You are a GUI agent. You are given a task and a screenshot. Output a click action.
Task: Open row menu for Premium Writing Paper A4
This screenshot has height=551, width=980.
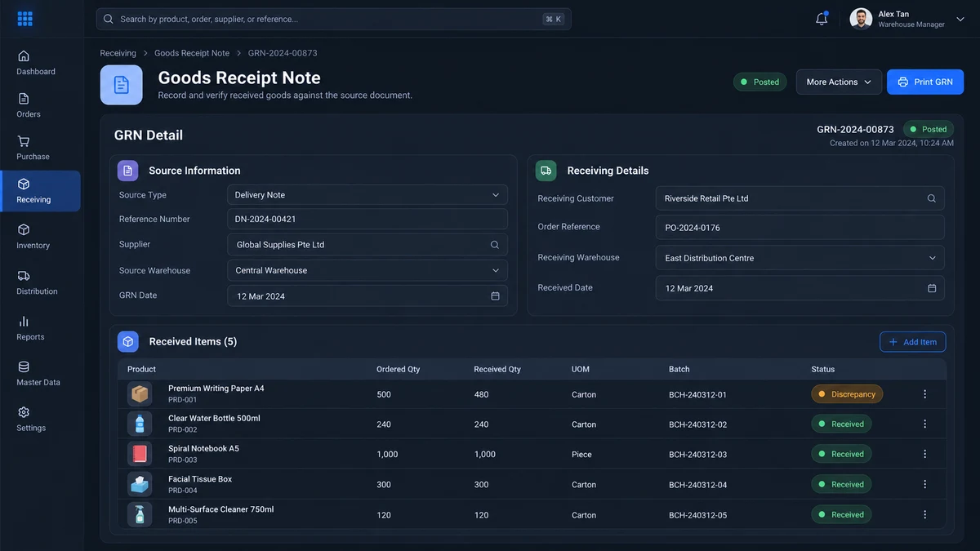pyautogui.click(x=924, y=394)
